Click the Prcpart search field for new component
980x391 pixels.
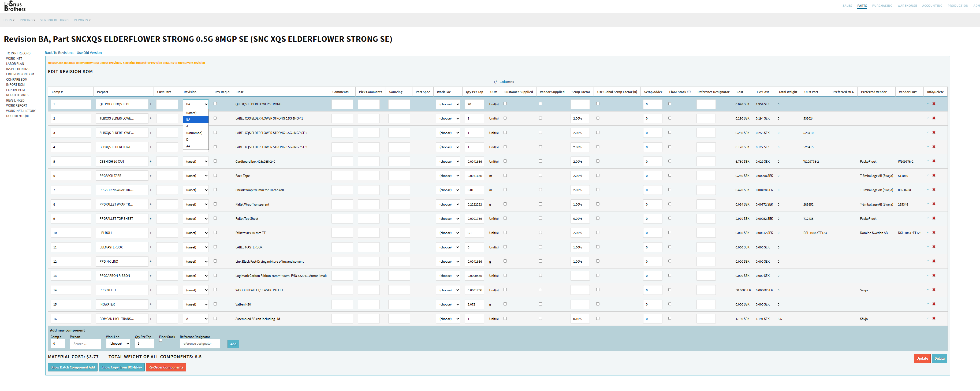point(85,344)
